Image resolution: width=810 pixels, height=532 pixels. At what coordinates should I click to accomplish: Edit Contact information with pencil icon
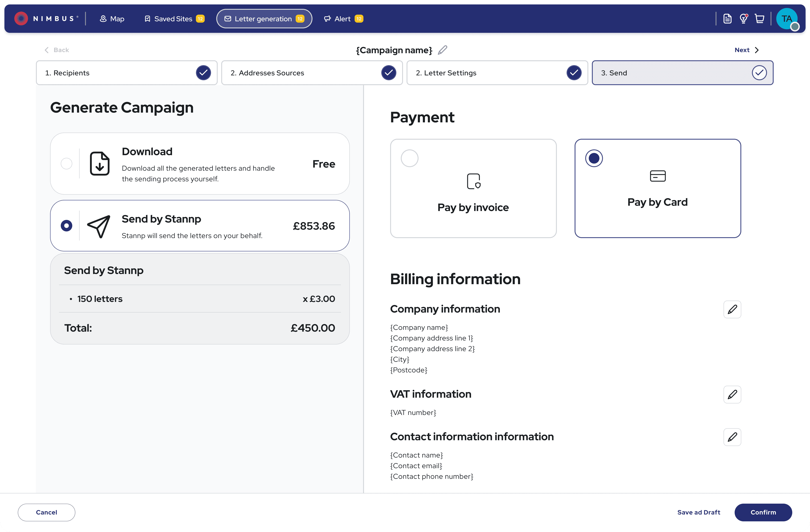[x=732, y=437]
